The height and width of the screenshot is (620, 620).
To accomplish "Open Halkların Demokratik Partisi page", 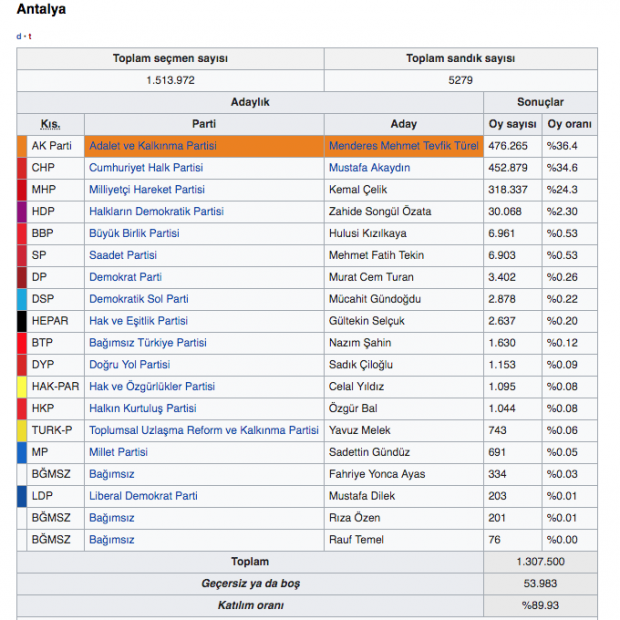I will click(x=156, y=212).
